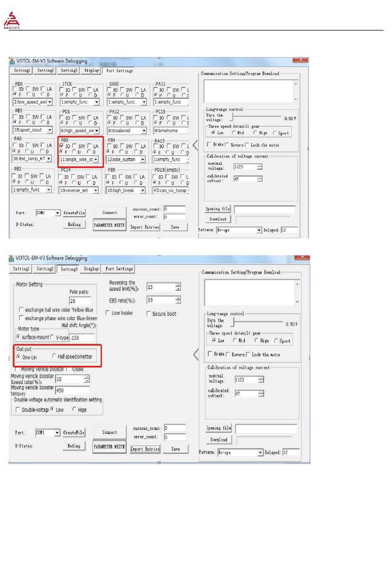
Task: Close the window showing Port Settings
Action: 300,60
